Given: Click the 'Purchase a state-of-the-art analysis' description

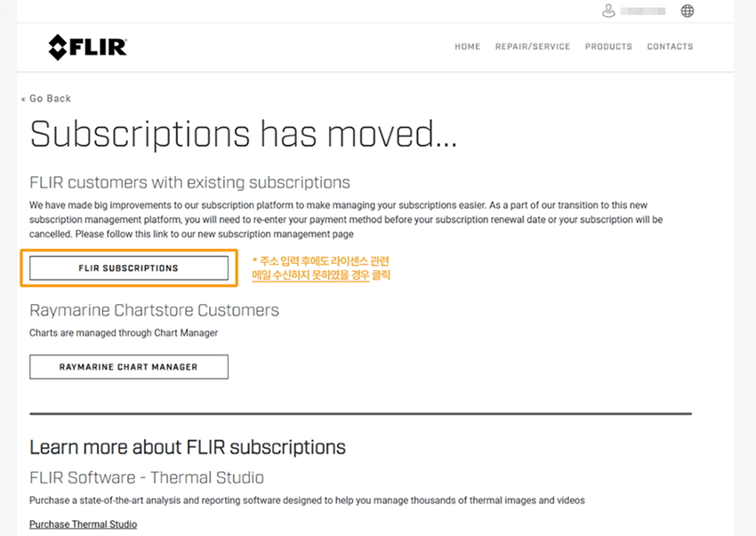Looking at the screenshot, I should [x=307, y=500].
